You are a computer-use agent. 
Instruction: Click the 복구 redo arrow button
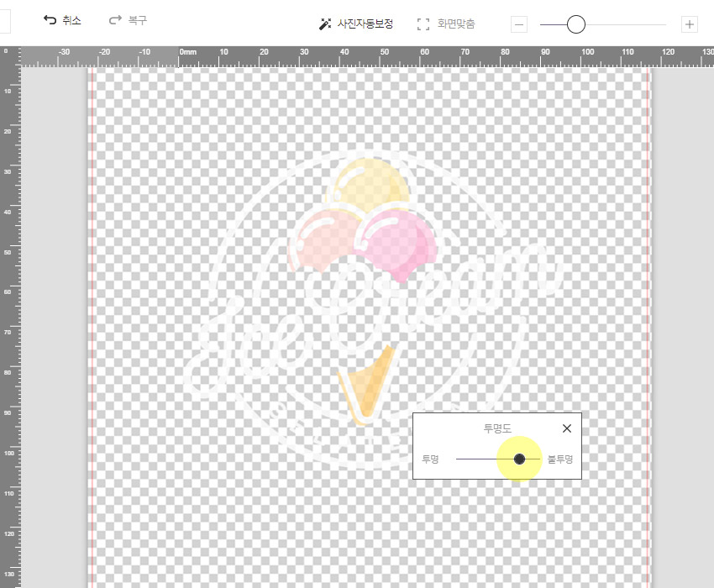[128, 20]
